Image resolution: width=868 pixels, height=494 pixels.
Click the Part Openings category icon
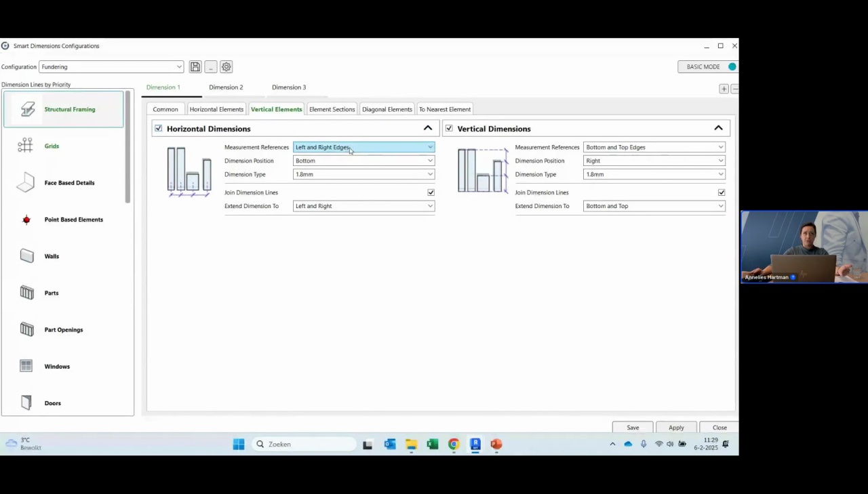point(26,329)
